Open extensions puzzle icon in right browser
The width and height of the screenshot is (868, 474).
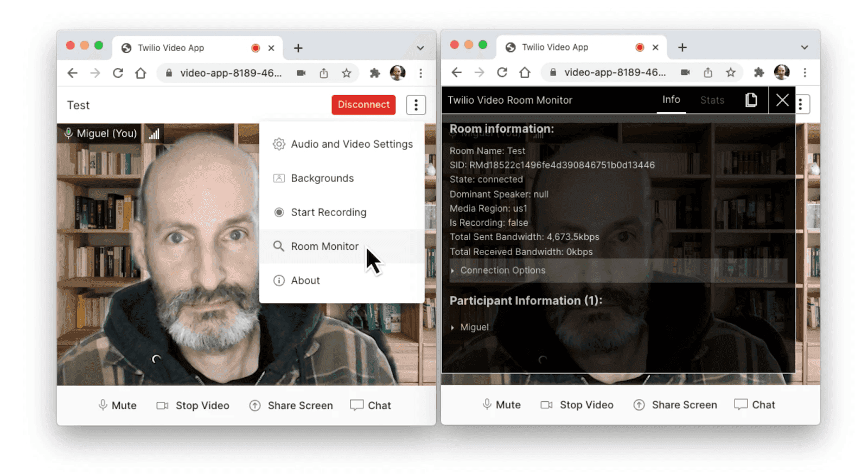coord(759,72)
